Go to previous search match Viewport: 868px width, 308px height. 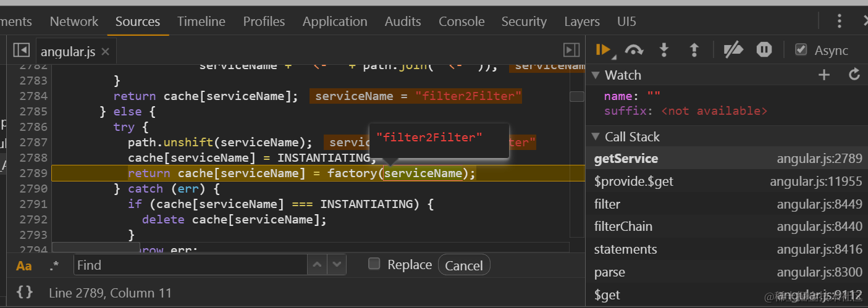point(317,265)
